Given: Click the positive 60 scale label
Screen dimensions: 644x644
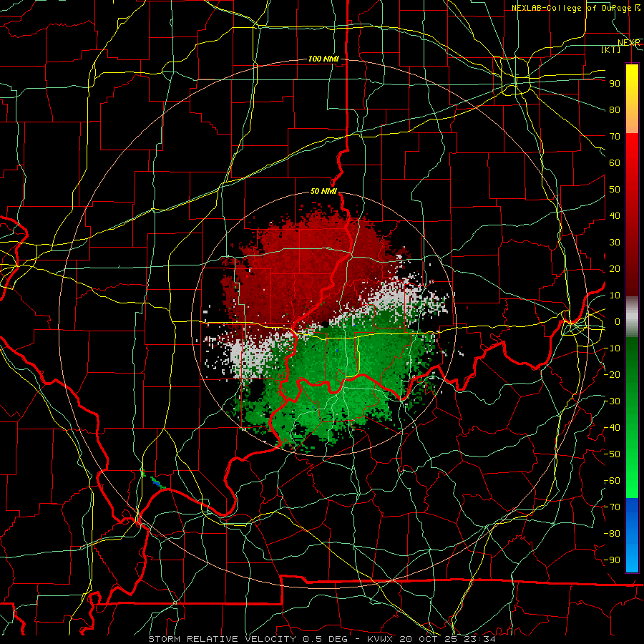Looking at the screenshot, I should pyautogui.click(x=615, y=162).
